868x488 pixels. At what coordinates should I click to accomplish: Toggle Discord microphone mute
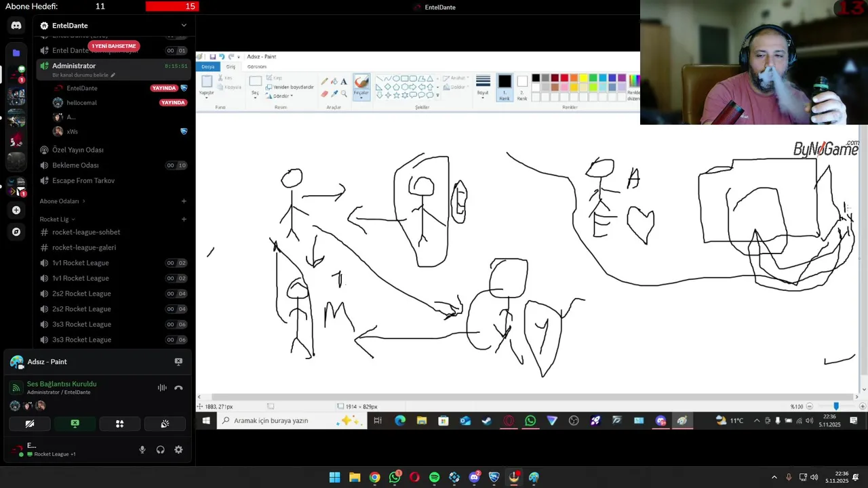142,449
